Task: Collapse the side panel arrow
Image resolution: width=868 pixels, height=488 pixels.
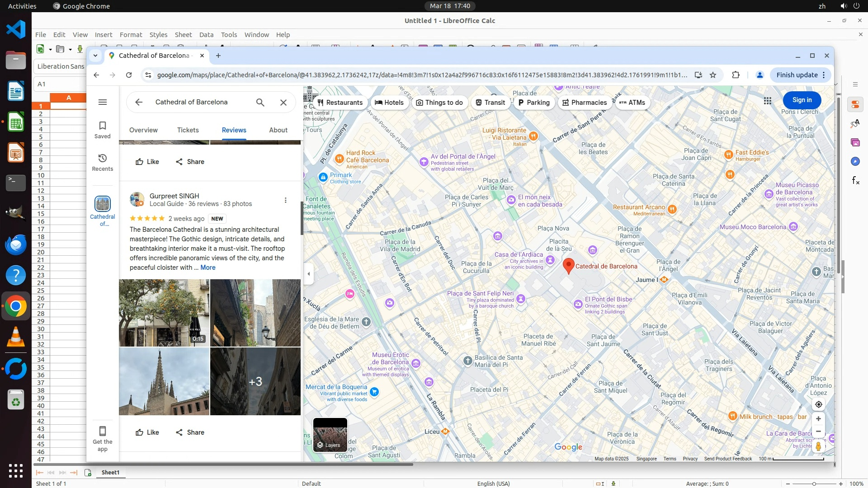Action: pos(309,274)
